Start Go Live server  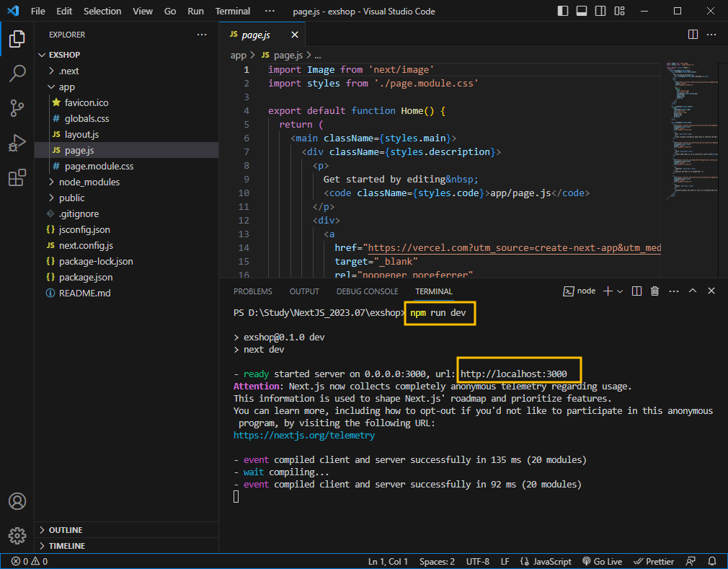602,561
